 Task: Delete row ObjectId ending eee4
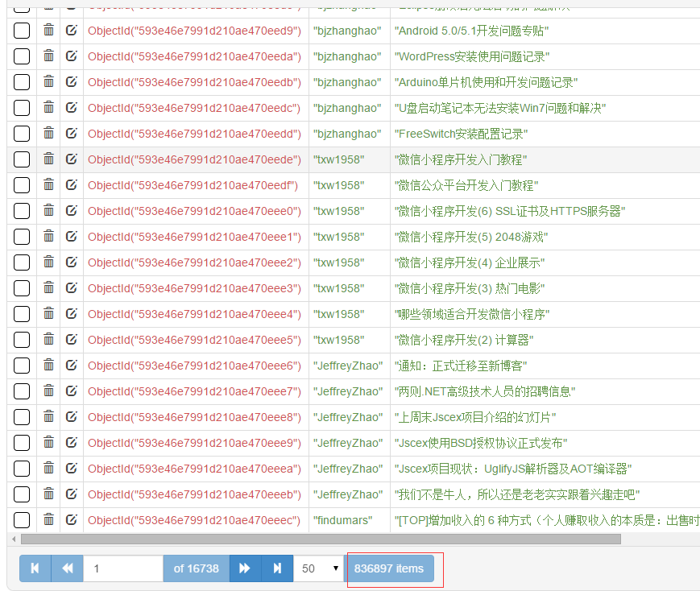coord(48,314)
